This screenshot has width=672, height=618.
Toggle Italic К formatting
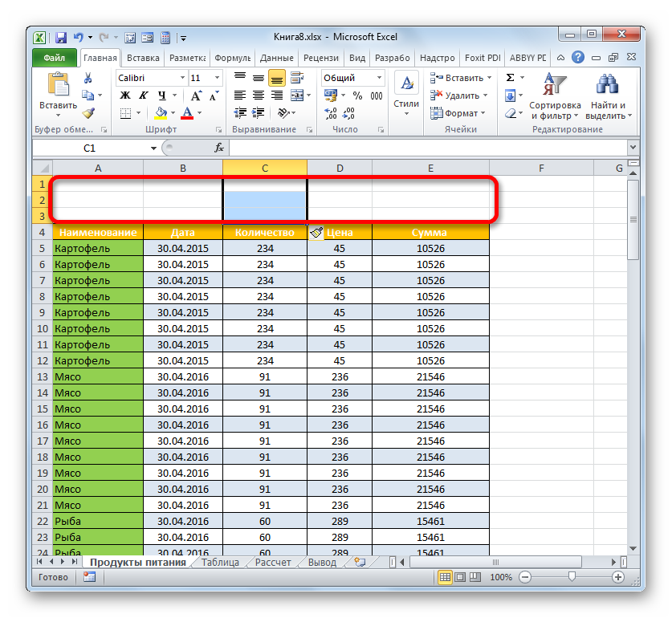tap(143, 96)
